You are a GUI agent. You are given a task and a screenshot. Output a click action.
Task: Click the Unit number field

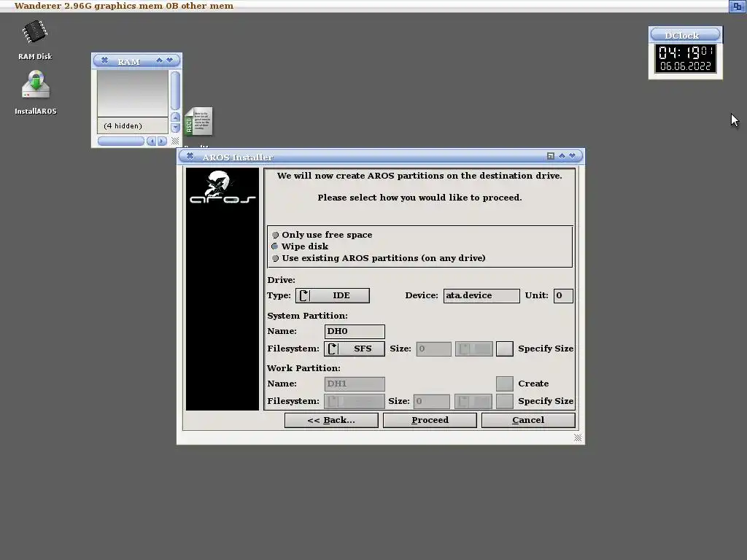563,296
